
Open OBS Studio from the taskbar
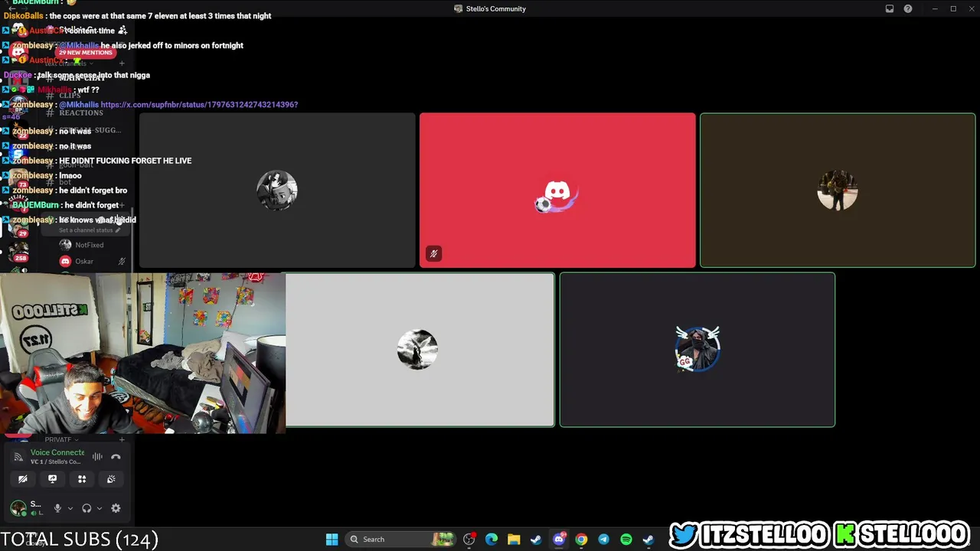pos(469,540)
